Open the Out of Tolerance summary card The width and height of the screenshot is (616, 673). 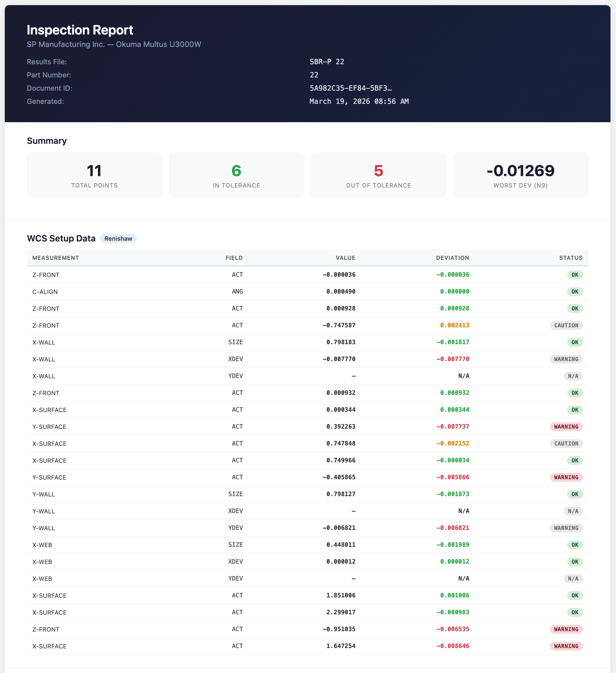[378, 175]
